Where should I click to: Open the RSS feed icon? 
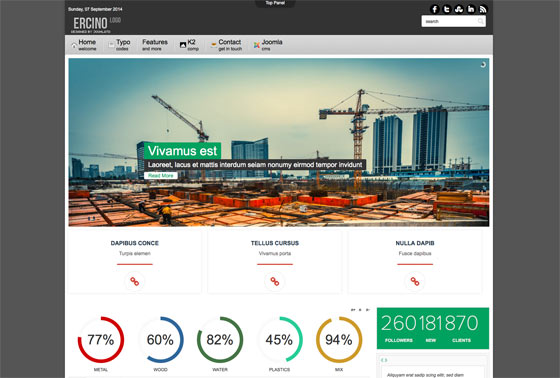coord(483,9)
